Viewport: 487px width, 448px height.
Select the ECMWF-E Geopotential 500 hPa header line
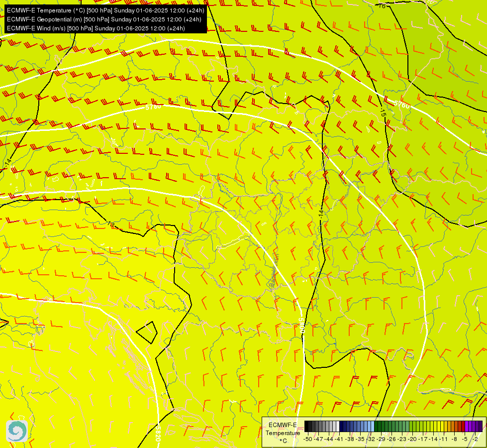(104, 19)
